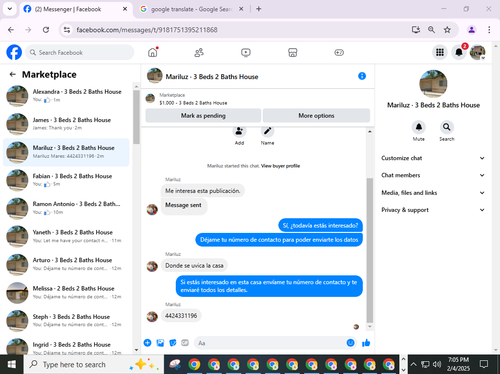Open the taskbar volume icon
500x374 pixels.
click(x=437, y=364)
